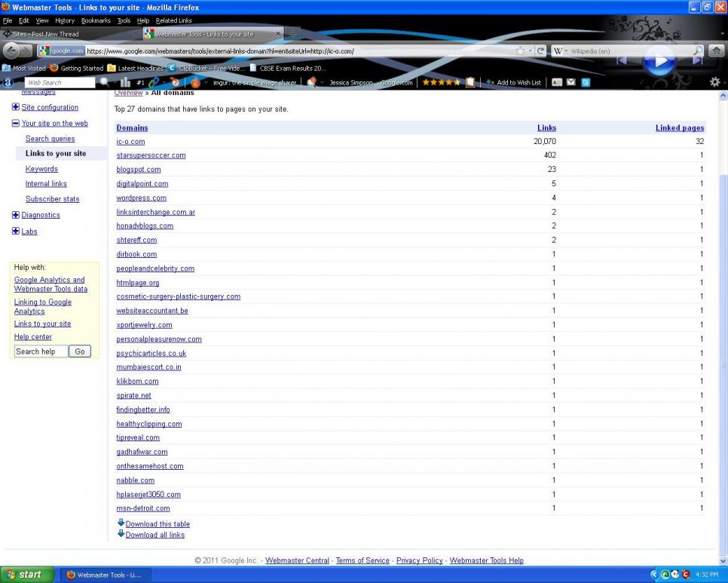Select the 20,070 links count for ic-o.com

point(545,141)
